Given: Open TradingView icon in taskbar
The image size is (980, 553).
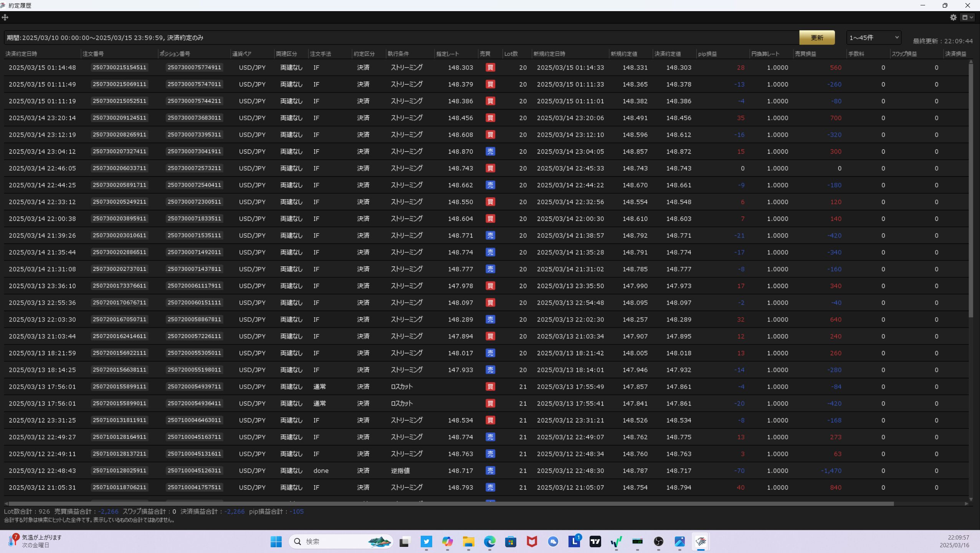Looking at the screenshot, I should coord(595,541).
